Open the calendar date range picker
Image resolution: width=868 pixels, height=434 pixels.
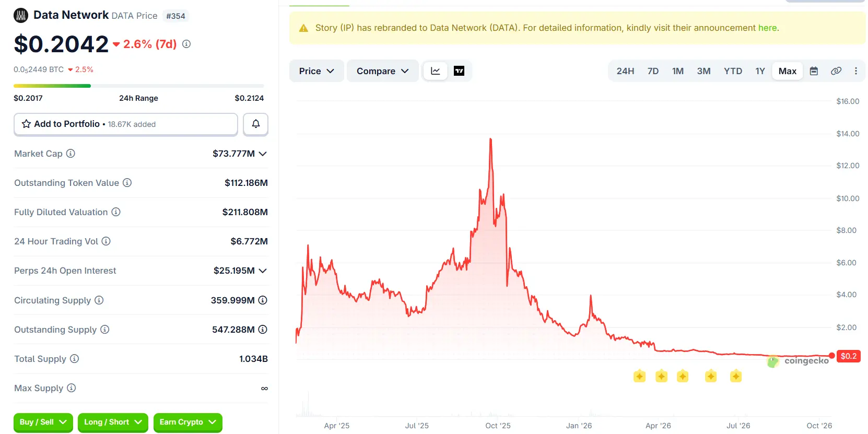tap(814, 71)
